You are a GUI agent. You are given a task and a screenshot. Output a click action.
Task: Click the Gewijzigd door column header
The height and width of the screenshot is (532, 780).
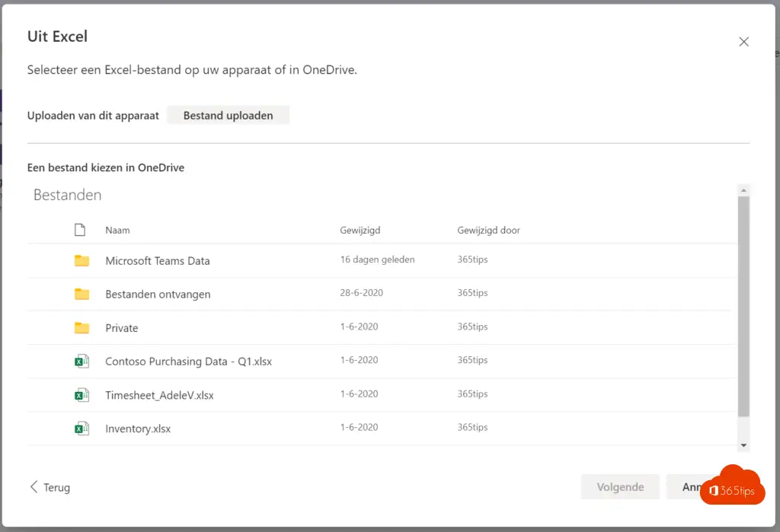pos(488,230)
